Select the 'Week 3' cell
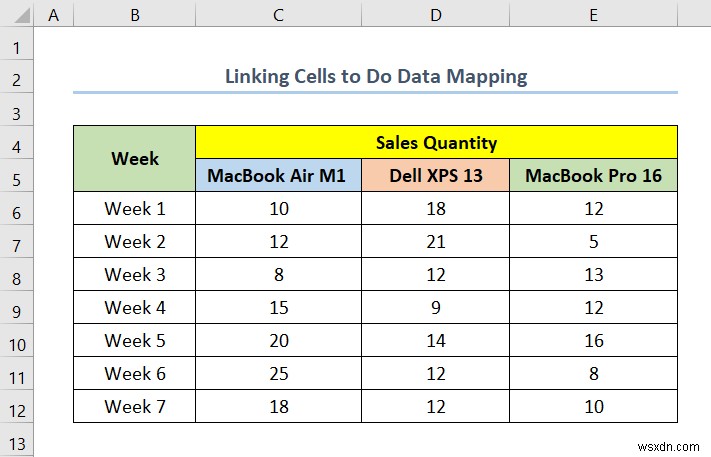 [135, 274]
